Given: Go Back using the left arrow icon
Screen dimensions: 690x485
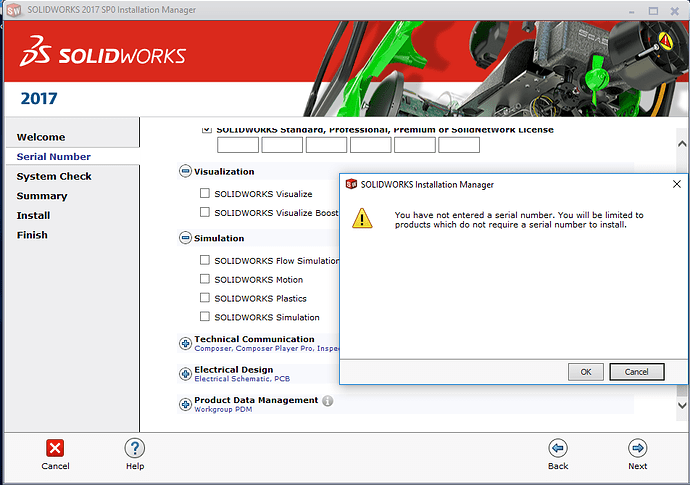Looking at the screenshot, I should click(558, 448).
